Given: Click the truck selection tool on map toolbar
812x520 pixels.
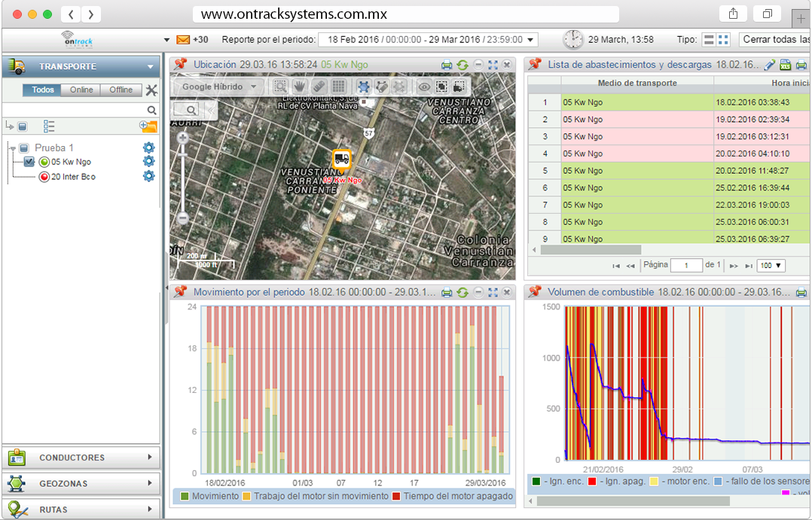Looking at the screenshot, I should coord(459,87).
